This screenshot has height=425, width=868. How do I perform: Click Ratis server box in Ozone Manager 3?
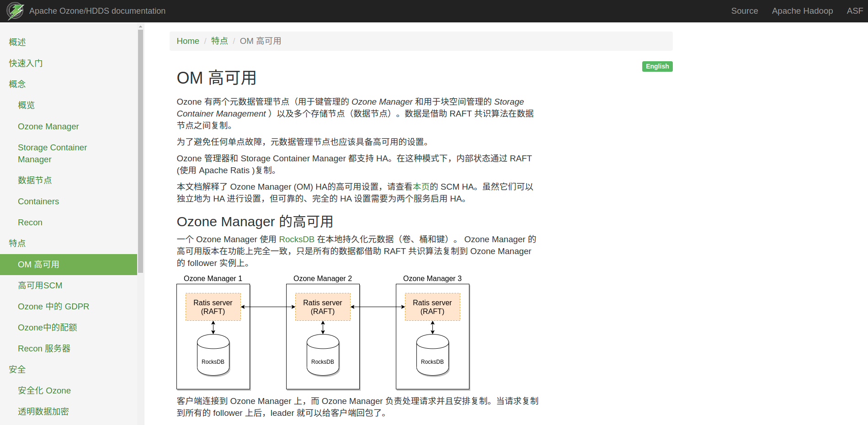point(432,307)
